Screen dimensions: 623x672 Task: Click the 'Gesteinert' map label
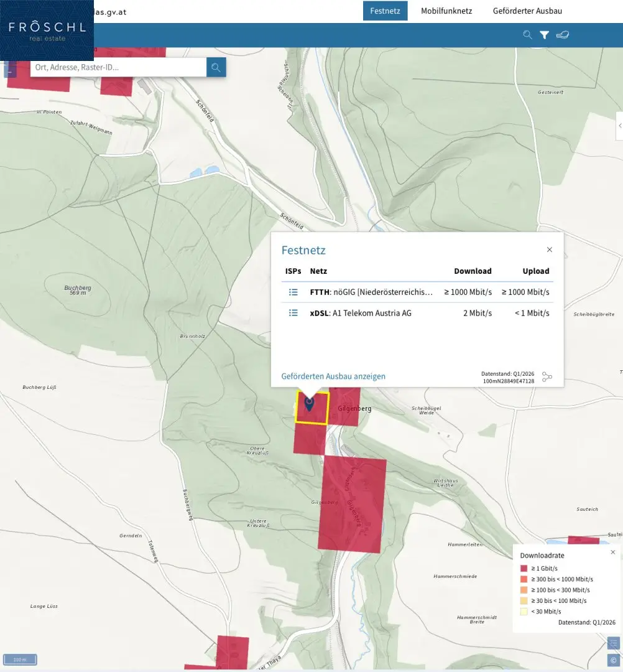[x=551, y=92]
